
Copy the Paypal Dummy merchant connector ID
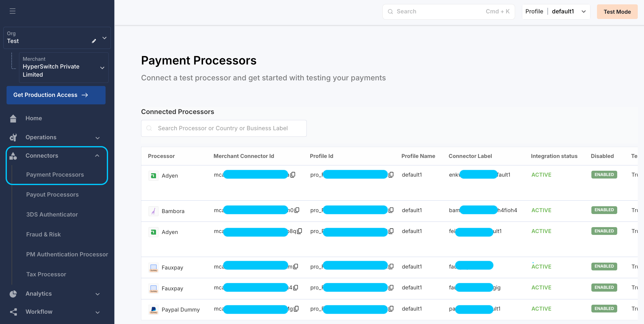(296, 308)
